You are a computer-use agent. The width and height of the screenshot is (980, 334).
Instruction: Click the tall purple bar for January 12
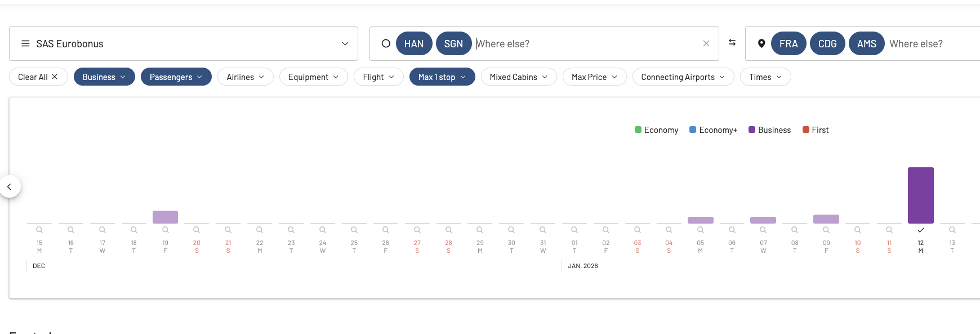point(920,195)
